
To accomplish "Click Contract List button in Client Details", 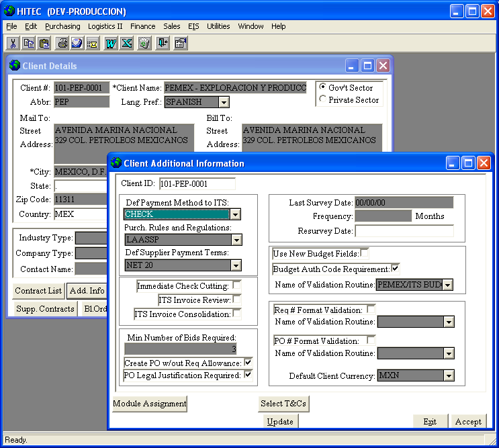I will pyautogui.click(x=38, y=291).
